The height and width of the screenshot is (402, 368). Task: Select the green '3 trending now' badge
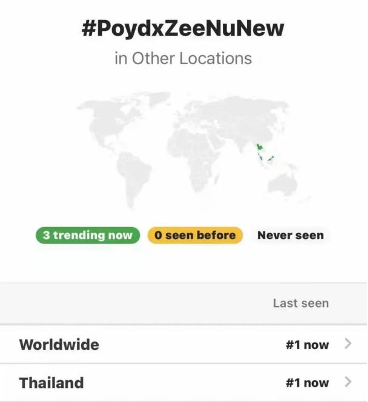tap(88, 235)
